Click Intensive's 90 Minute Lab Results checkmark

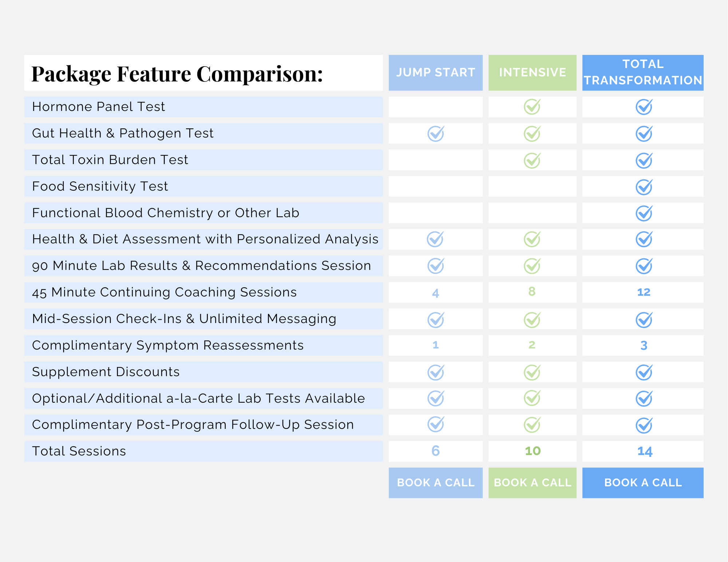coord(532,266)
